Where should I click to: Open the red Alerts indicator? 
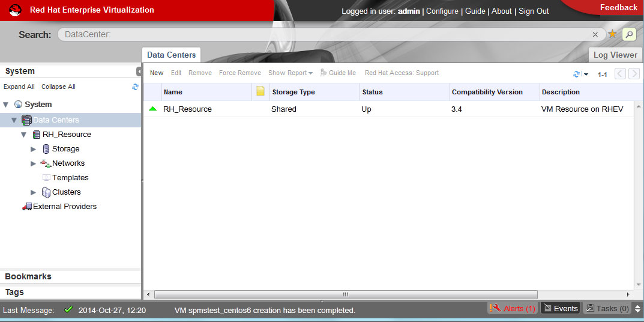tap(513, 308)
